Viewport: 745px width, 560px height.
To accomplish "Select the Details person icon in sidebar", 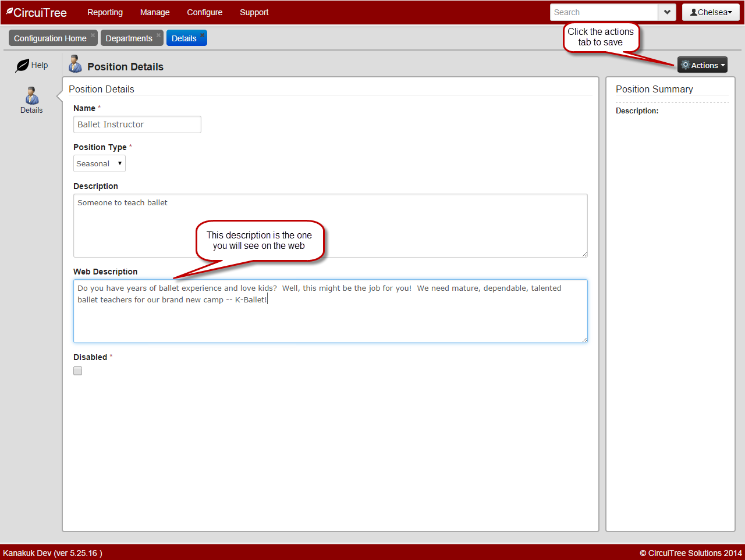I will (x=31, y=95).
